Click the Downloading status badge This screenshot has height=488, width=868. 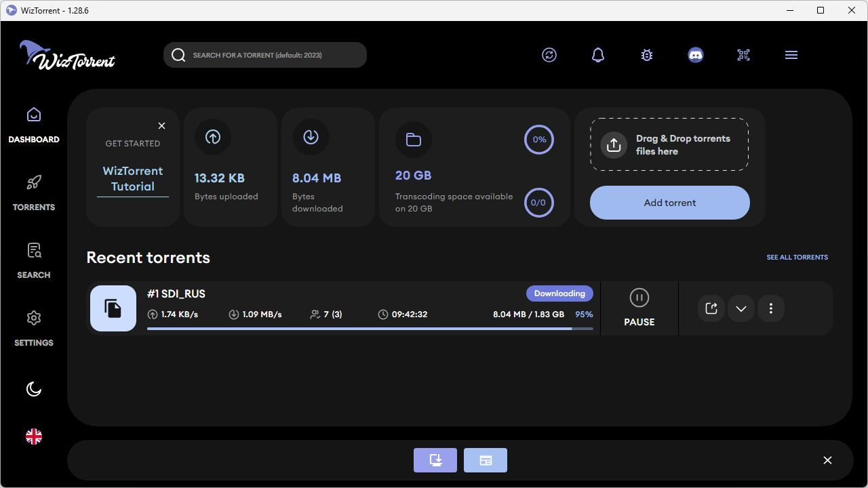pyautogui.click(x=559, y=293)
